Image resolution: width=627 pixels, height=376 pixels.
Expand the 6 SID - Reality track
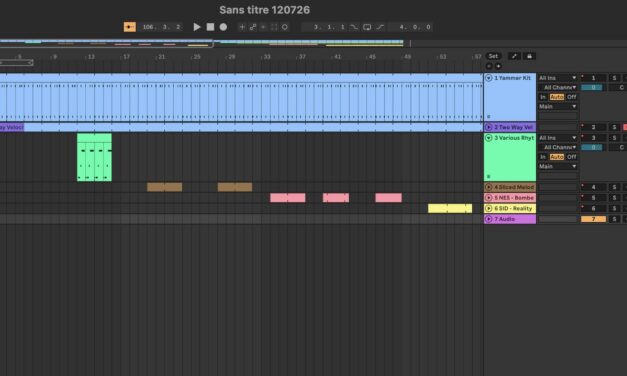489,208
